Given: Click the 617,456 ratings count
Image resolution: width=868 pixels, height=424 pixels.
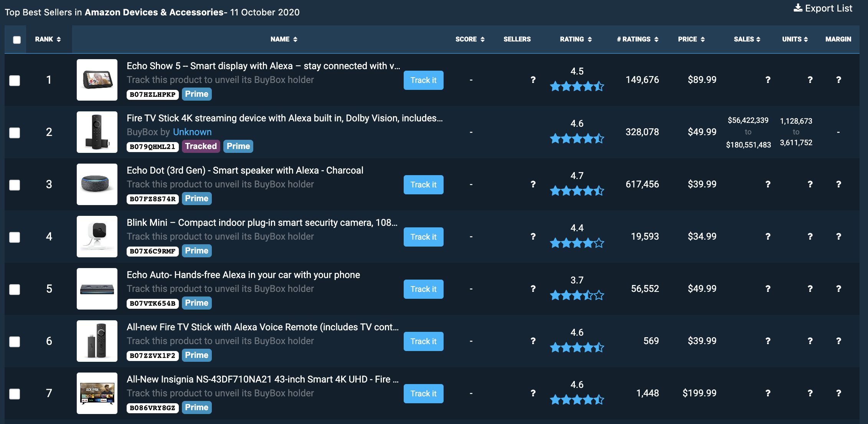Looking at the screenshot, I should coord(642,184).
